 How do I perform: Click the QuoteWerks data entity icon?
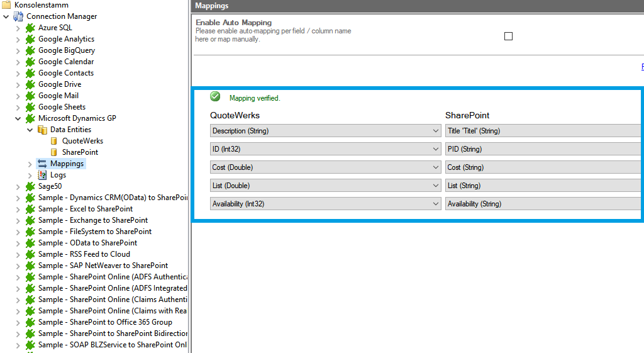click(54, 141)
